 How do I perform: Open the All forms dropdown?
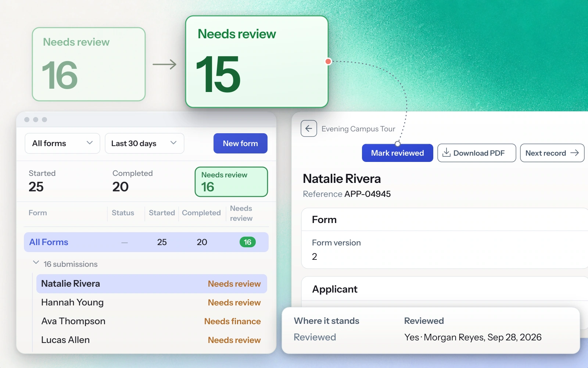(62, 143)
